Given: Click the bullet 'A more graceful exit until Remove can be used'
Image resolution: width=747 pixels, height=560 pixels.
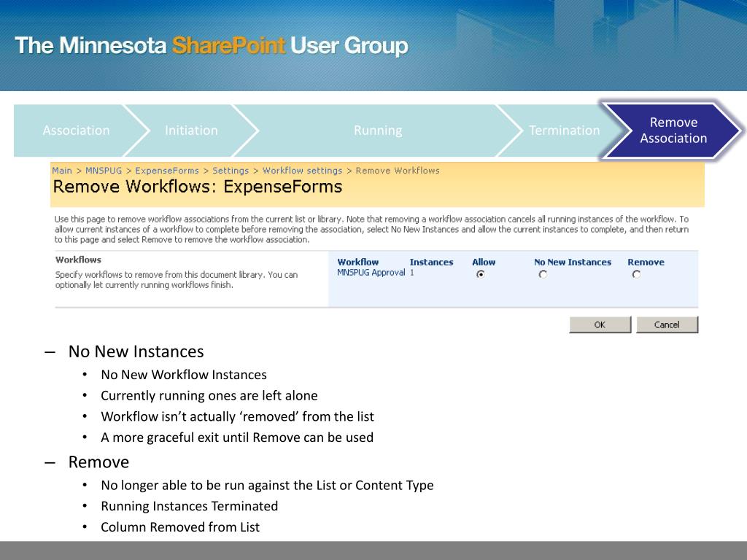Looking at the screenshot, I should point(237,437).
